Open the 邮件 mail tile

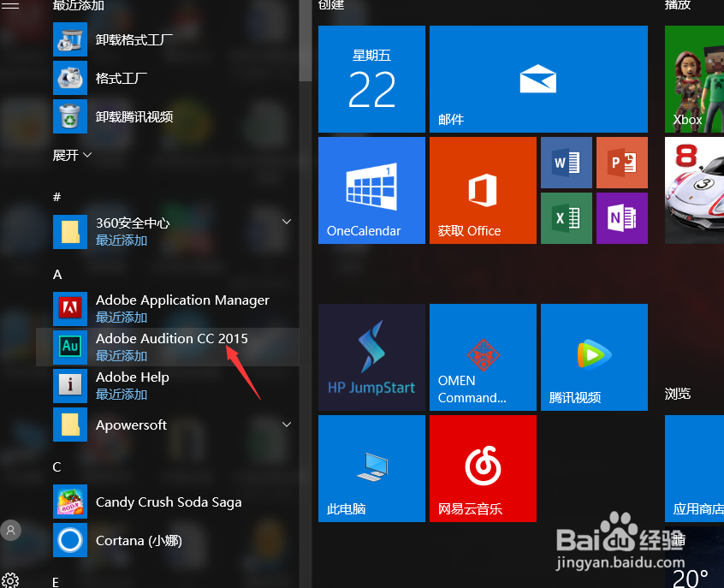tap(538, 79)
